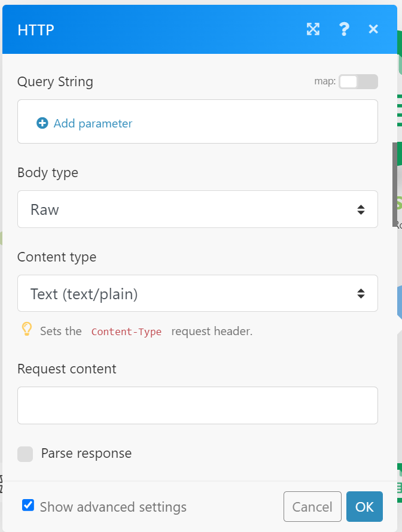This screenshot has height=532, width=402.
Task: Toggle the Query String map switch
Action: 358,82
